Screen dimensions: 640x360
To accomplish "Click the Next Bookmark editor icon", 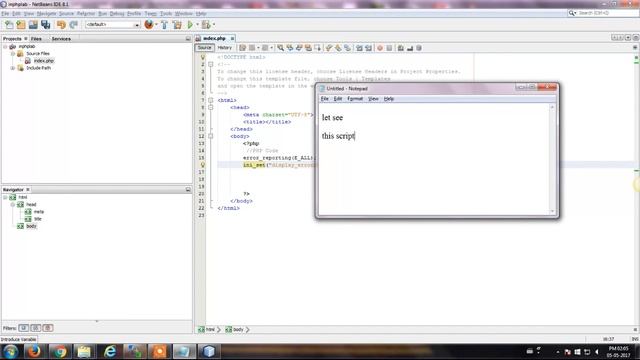I will 338,48.
